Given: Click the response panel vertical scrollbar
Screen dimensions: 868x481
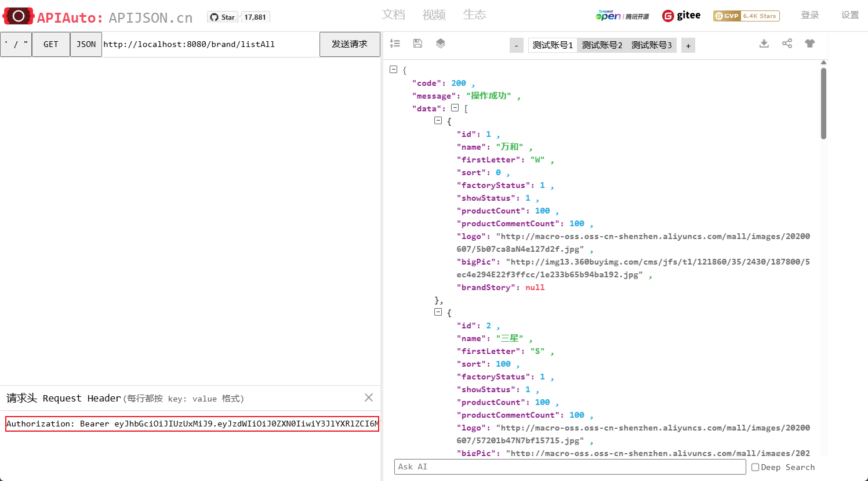Looking at the screenshot, I should click(x=823, y=104).
